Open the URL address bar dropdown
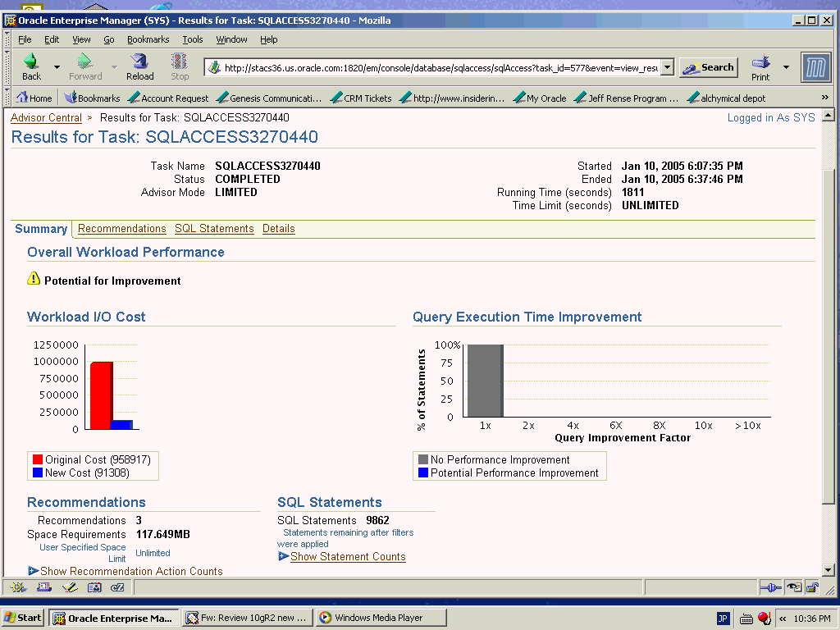 pyautogui.click(x=667, y=68)
